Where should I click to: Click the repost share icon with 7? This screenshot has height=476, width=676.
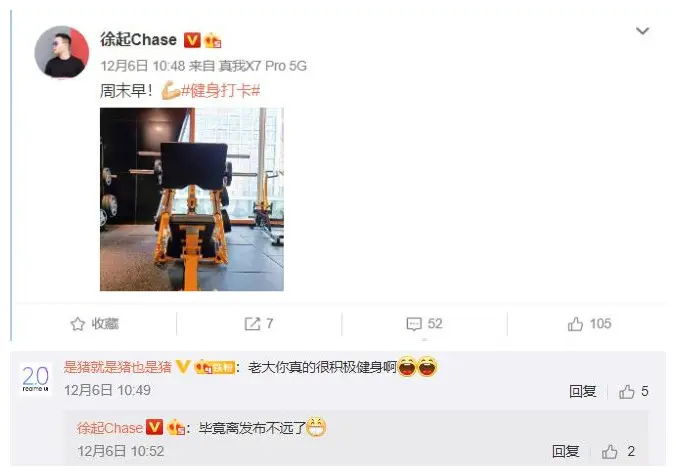click(259, 324)
